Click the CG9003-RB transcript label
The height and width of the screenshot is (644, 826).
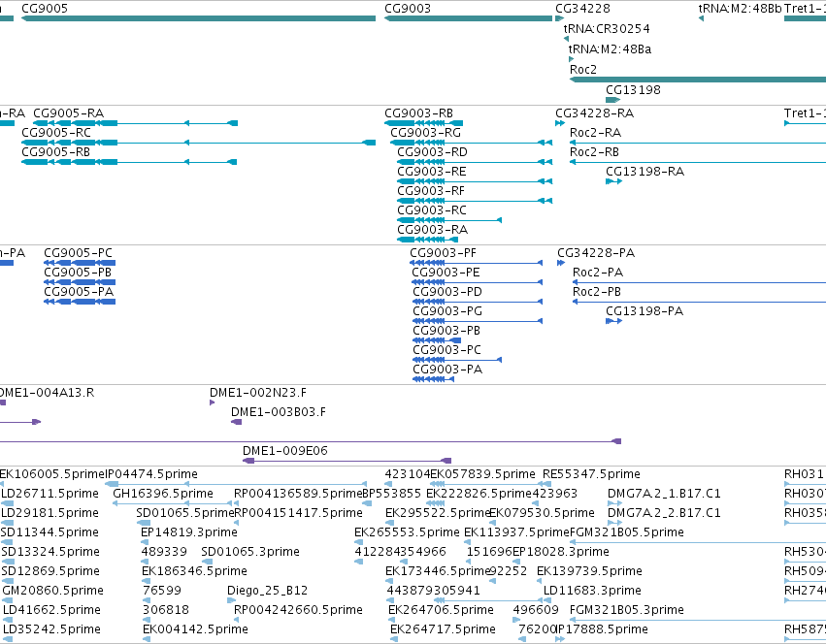[418, 113]
